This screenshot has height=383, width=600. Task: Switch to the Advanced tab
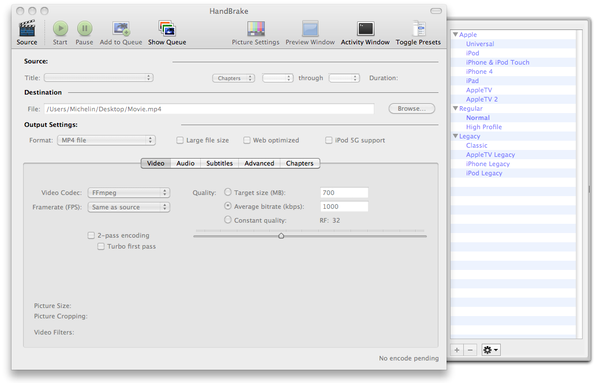259,163
